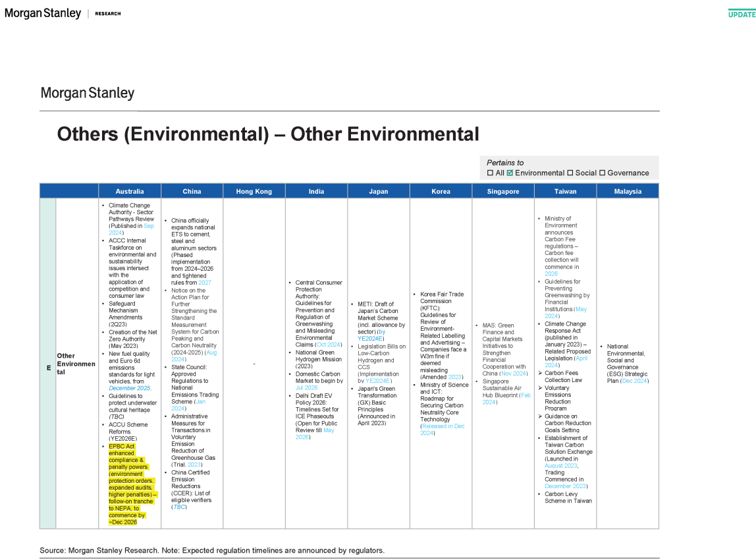Open the 'Oct 2024' link in India column
Image resolution: width=756 pixels, height=560 pixels.
pos(329,345)
